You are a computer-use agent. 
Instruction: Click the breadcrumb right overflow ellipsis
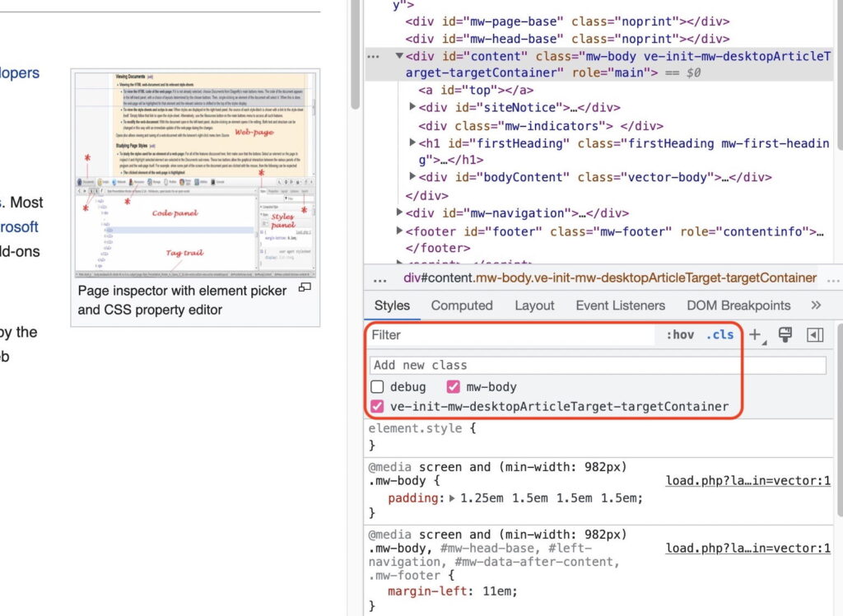[833, 278]
